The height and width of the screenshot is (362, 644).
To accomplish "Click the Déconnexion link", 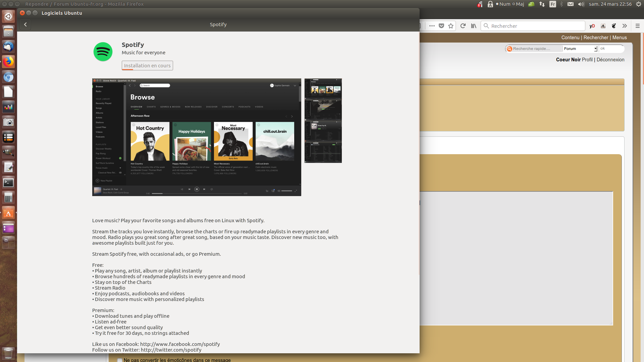I will click(x=610, y=60).
